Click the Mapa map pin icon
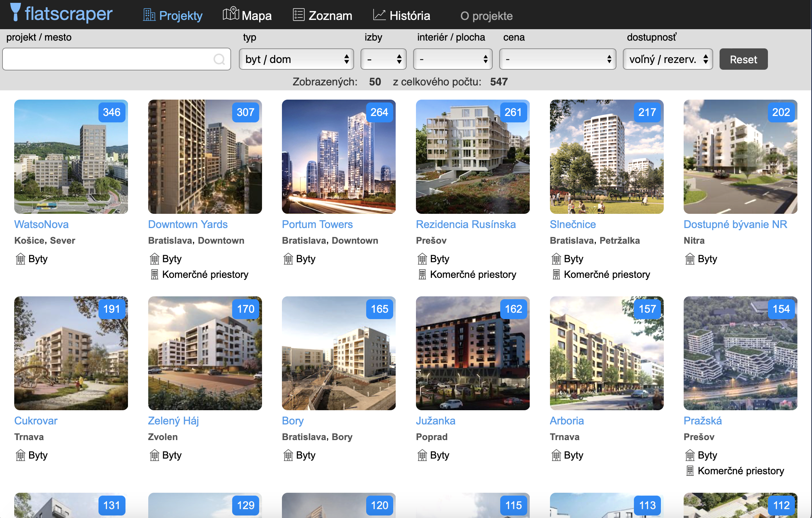 pos(231,14)
